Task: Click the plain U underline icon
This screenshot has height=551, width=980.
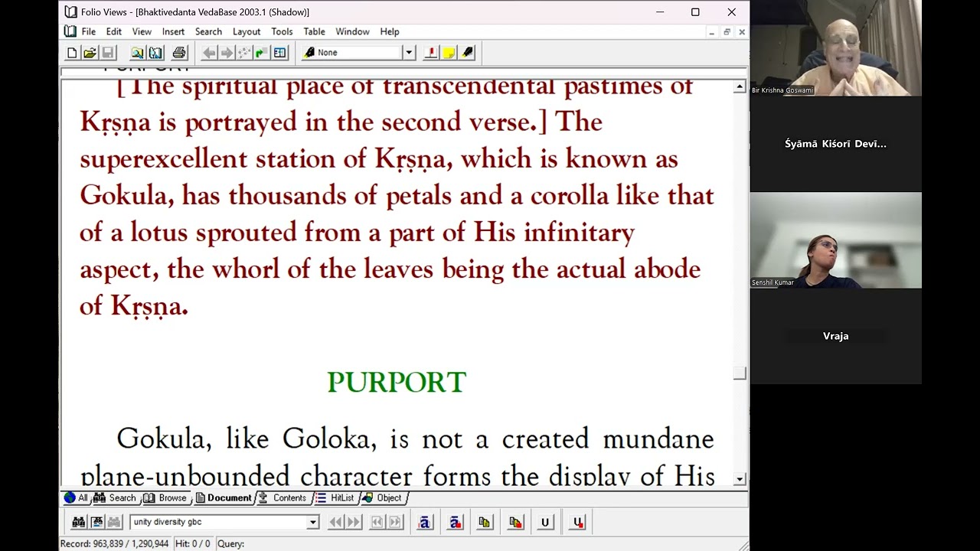Action: [x=545, y=522]
